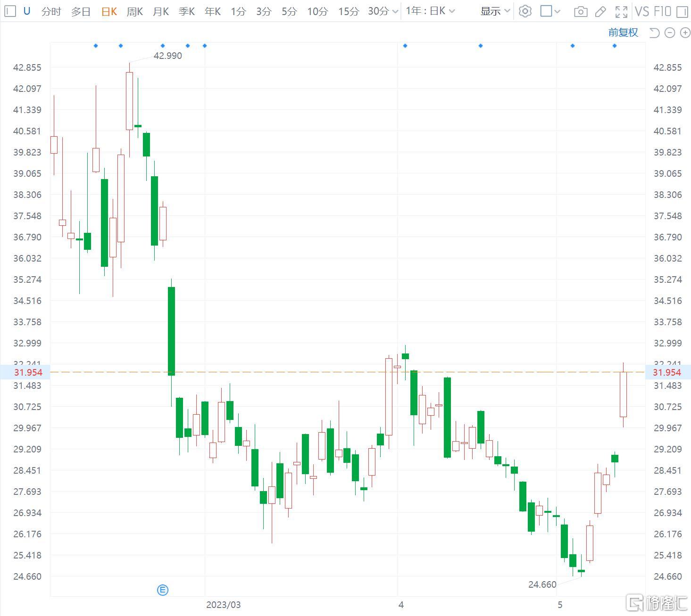The image size is (691, 616).
Task: Switch to the 分时 intraday tab
Action: pyautogui.click(x=50, y=11)
